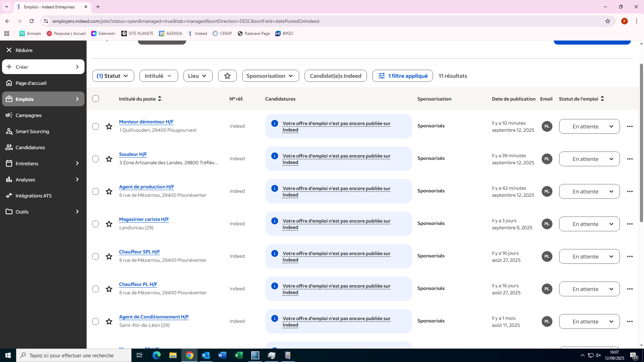The image size is (644, 362).
Task: Open three-dot menu for Soudeur H/F
Action: (630, 159)
